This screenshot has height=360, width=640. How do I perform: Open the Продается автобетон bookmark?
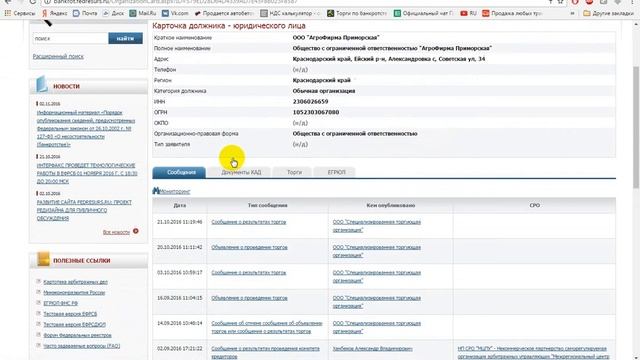click(x=224, y=13)
